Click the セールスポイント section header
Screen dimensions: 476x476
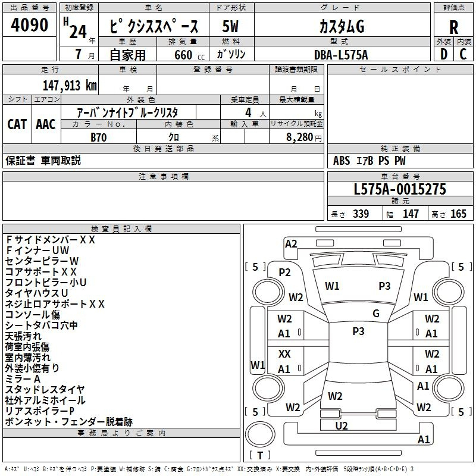tap(400, 69)
